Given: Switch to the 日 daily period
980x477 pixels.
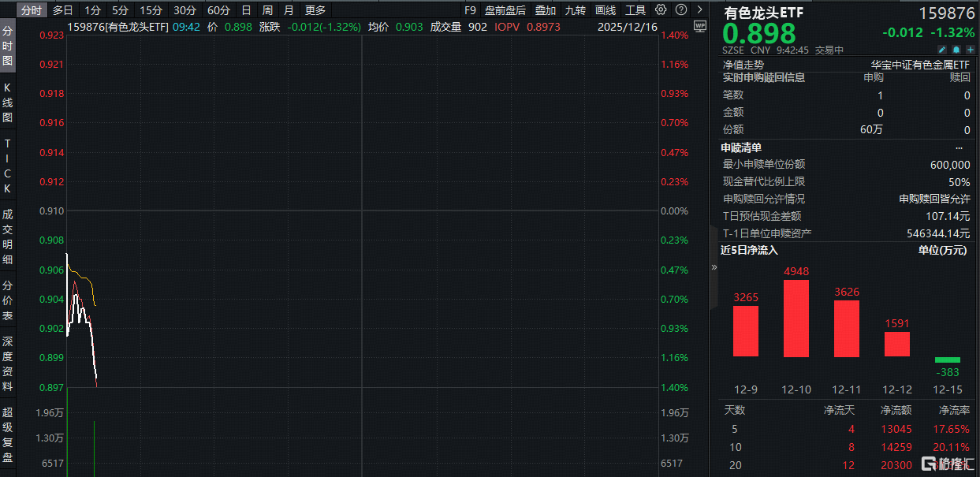Looking at the screenshot, I should click(246, 10).
